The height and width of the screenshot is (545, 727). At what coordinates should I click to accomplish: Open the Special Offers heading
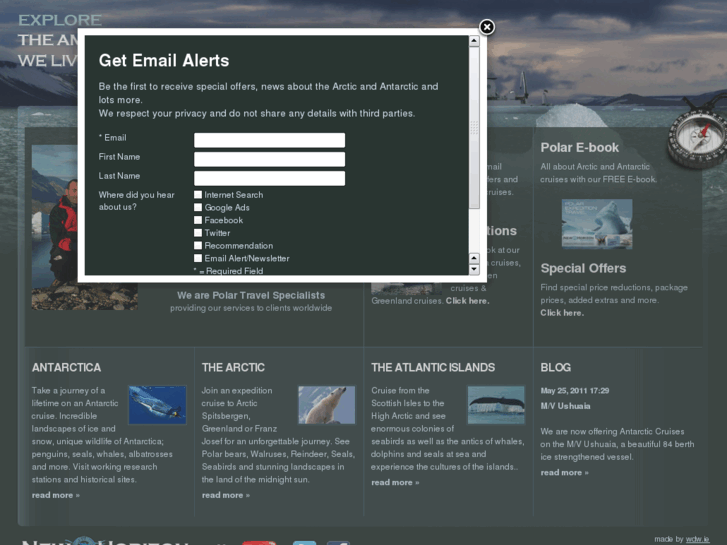click(583, 268)
